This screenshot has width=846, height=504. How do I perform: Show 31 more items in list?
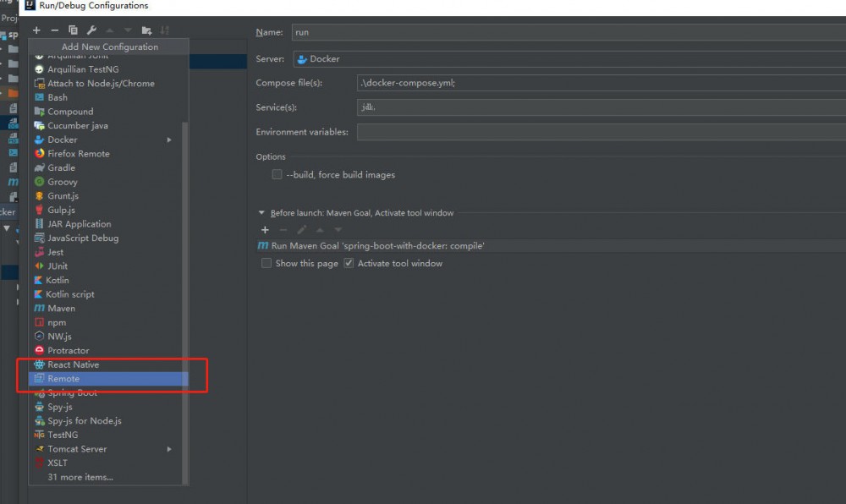(108, 476)
